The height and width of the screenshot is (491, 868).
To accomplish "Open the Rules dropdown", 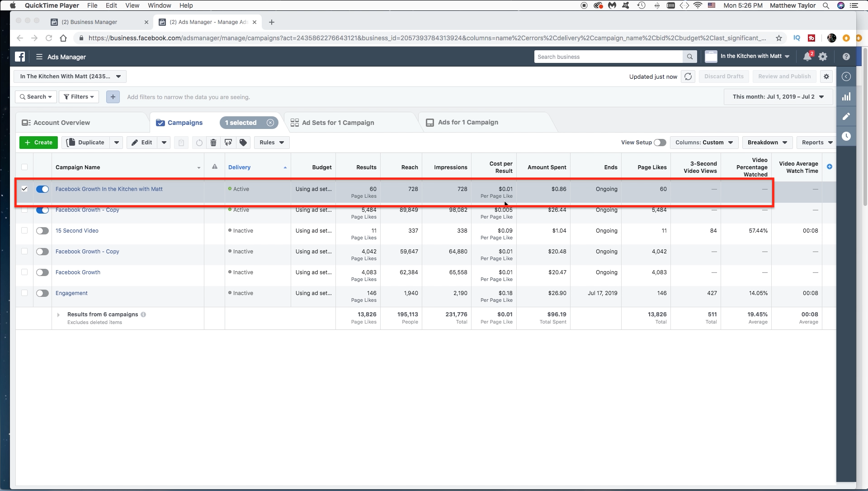I will coord(272,143).
